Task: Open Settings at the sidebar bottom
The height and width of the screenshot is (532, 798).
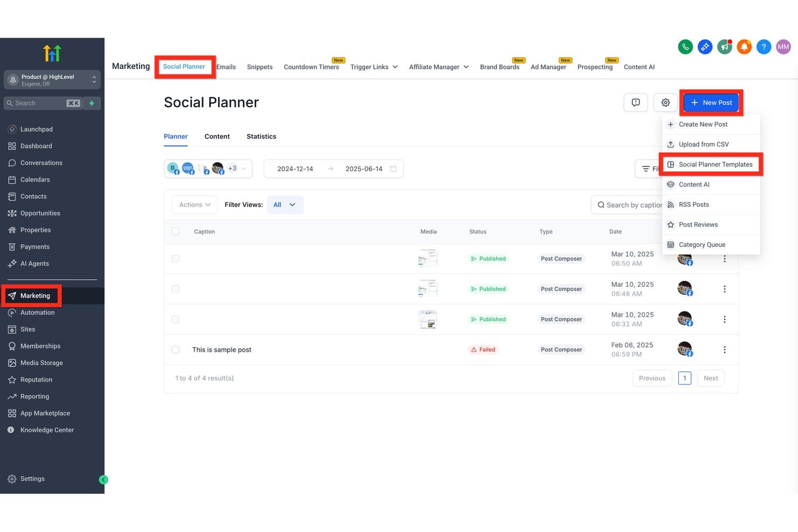Action: [32, 479]
